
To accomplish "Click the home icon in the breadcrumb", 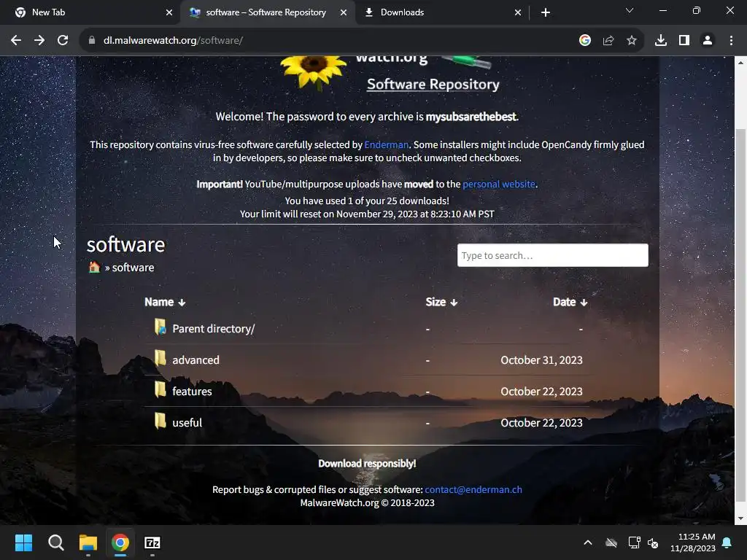I will tap(94, 267).
